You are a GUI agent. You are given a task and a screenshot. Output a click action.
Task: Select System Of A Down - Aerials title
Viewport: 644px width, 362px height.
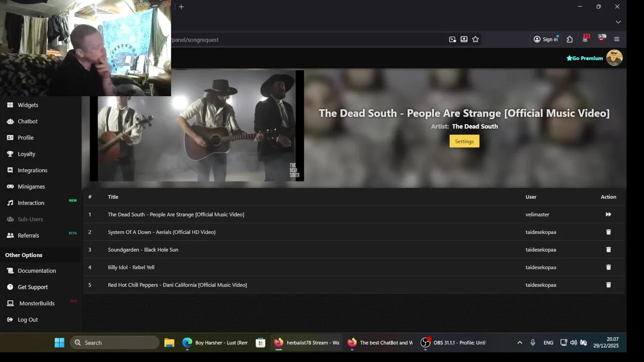coord(162,232)
